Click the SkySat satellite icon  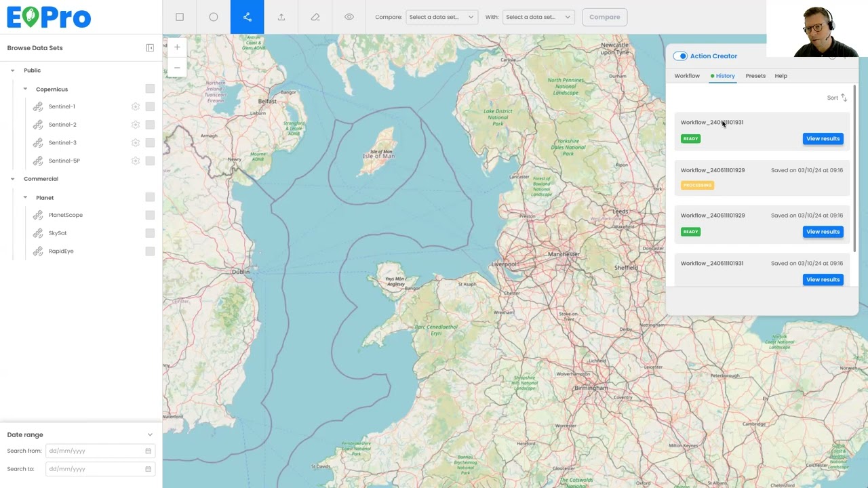38,233
